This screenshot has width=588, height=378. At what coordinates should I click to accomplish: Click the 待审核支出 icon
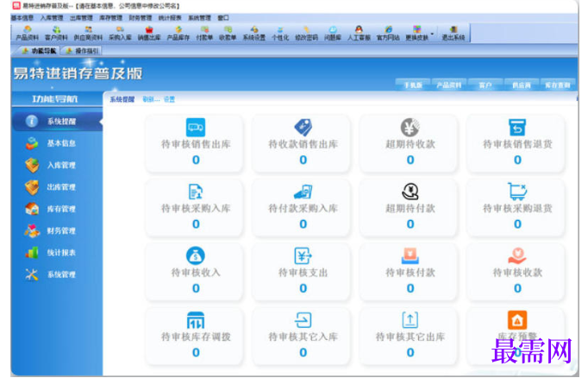pyautogui.click(x=303, y=255)
